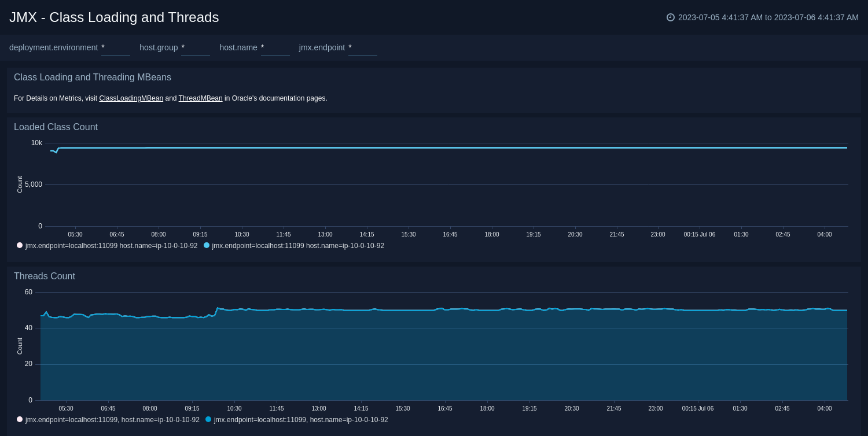Click the light blue legend swatch under Loaded Class Count
The image size is (868, 436).
point(207,245)
